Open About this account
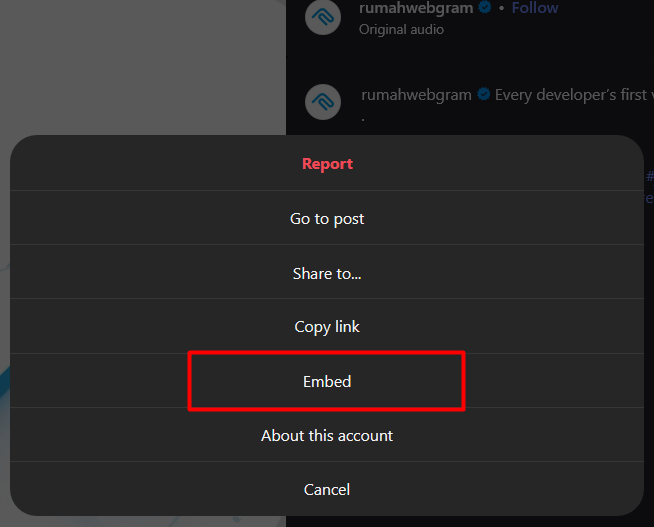The width and height of the screenshot is (654, 527). pos(327,436)
